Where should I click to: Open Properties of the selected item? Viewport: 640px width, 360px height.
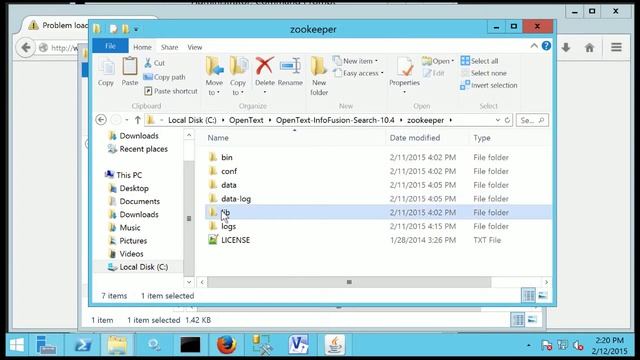pyautogui.click(x=404, y=75)
